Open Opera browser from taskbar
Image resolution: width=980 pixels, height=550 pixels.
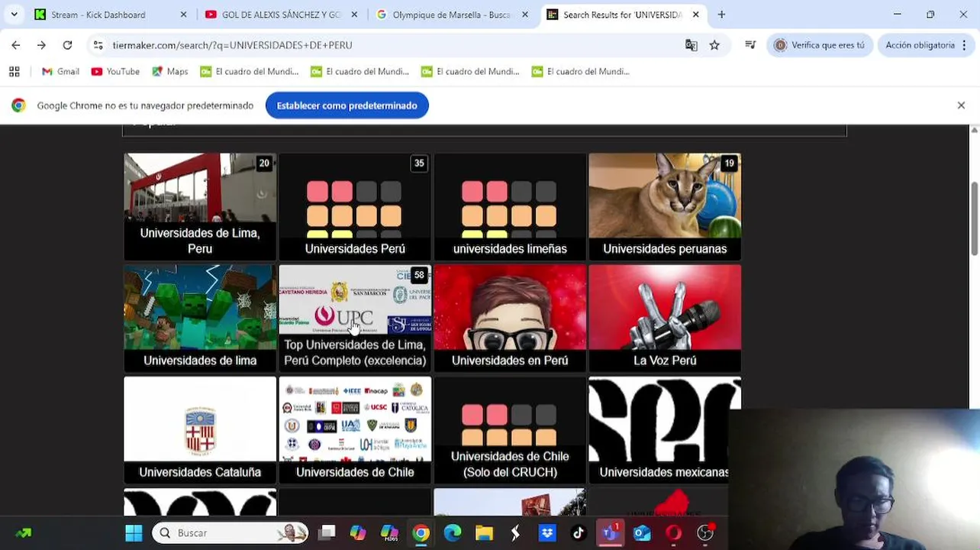tap(673, 532)
